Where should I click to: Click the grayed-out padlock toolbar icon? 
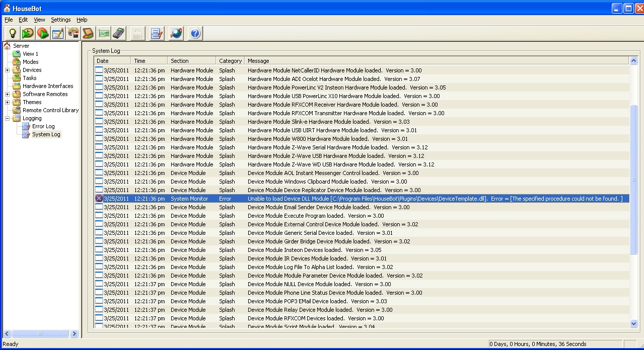[x=137, y=33]
